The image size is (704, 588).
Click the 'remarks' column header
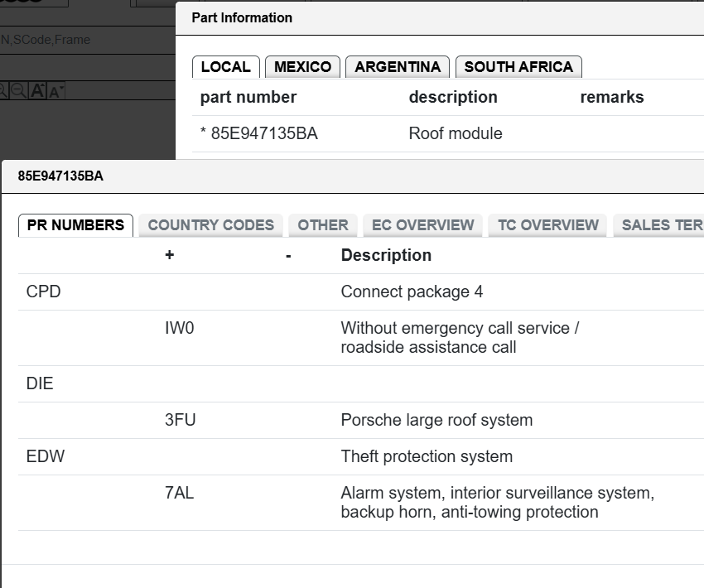coord(612,98)
